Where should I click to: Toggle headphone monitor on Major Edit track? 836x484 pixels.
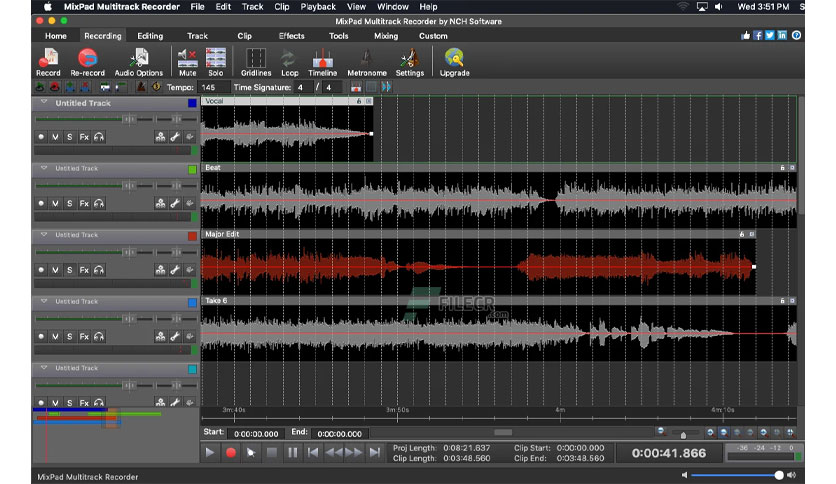(x=99, y=270)
